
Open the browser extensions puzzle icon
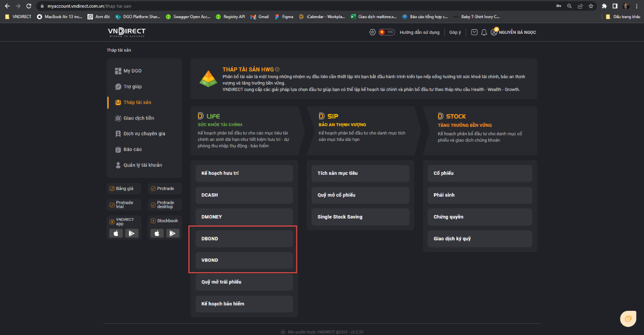[x=604, y=6]
